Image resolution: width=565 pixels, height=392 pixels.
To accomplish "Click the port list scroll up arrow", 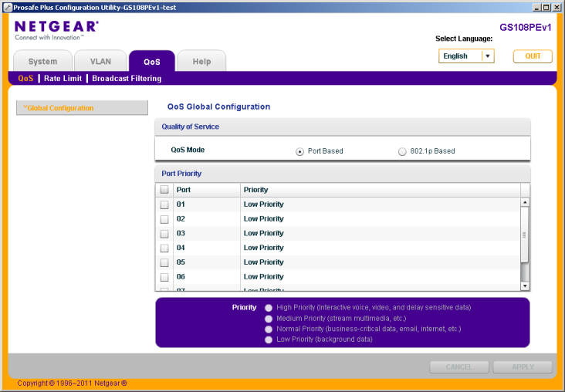I will click(525, 202).
